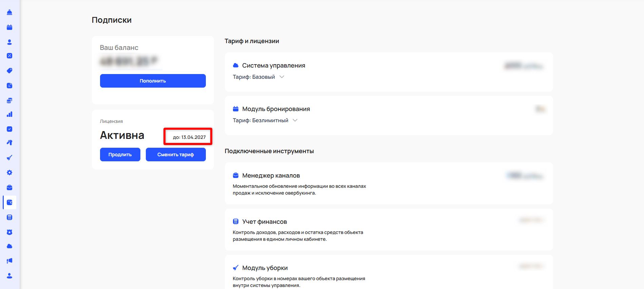Screen dimensions: 644x289
Task: Click the Пополнить button
Action: click(153, 81)
